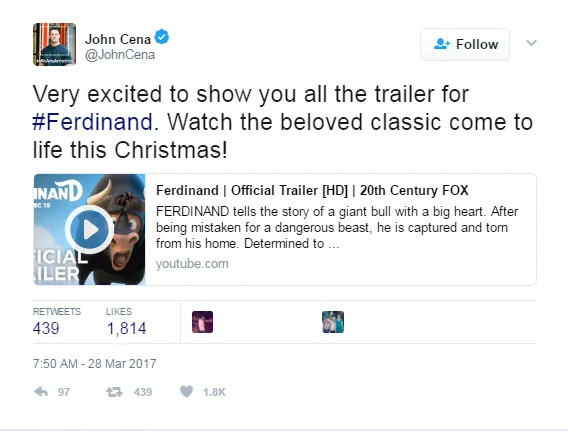Screen dimensions: 568x431
Task: Open John Cena's profile avatar
Action: (x=54, y=44)
